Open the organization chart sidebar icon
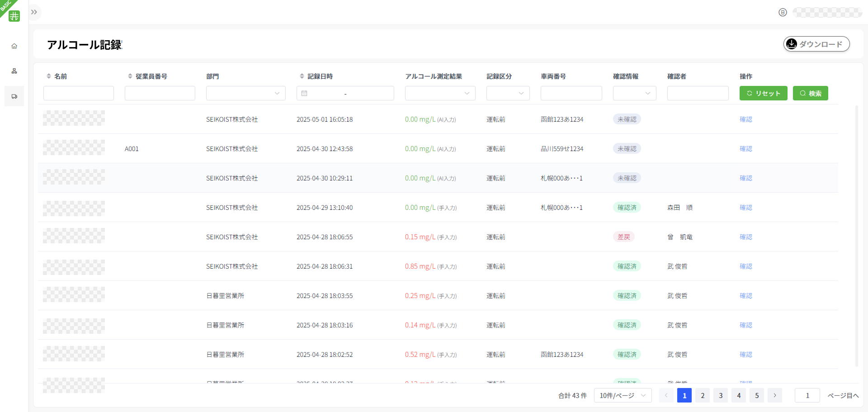This screenshot has width=868, height=412. [14, 71]
